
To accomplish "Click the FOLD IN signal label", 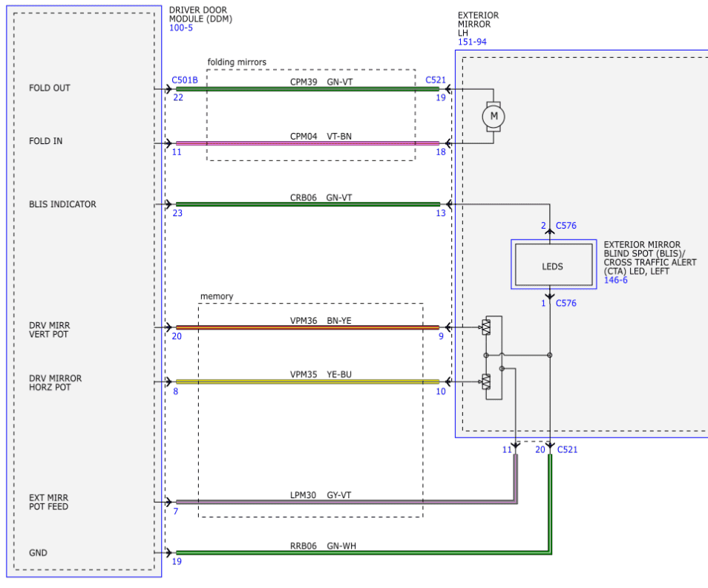I will (x=45, y=141).
